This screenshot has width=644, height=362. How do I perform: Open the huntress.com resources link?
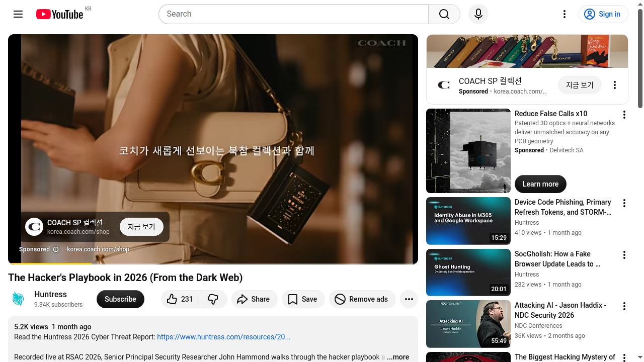pyautogui.click(x=223, y=337)
